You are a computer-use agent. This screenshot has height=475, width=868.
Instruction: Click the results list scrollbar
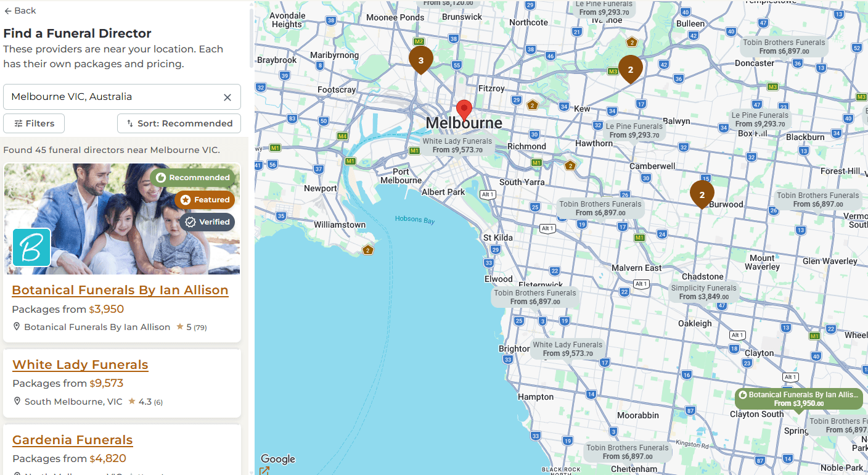coord(252,37)
